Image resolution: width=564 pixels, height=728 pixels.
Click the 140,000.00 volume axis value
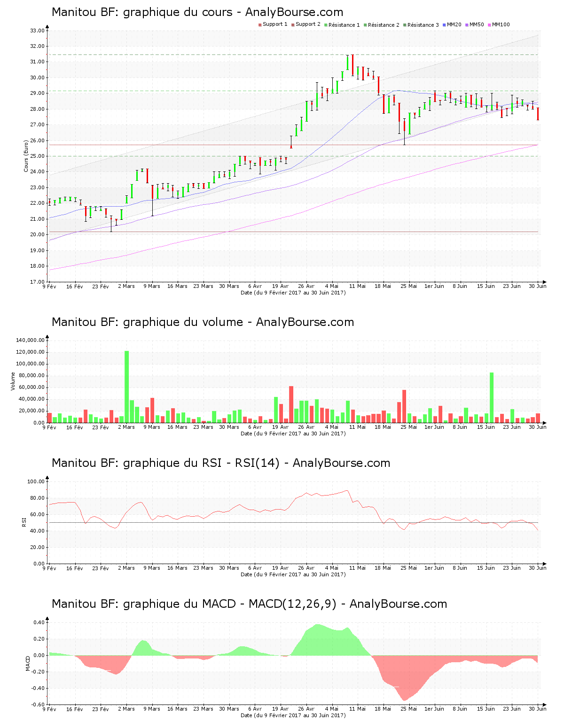pos(30,341)
